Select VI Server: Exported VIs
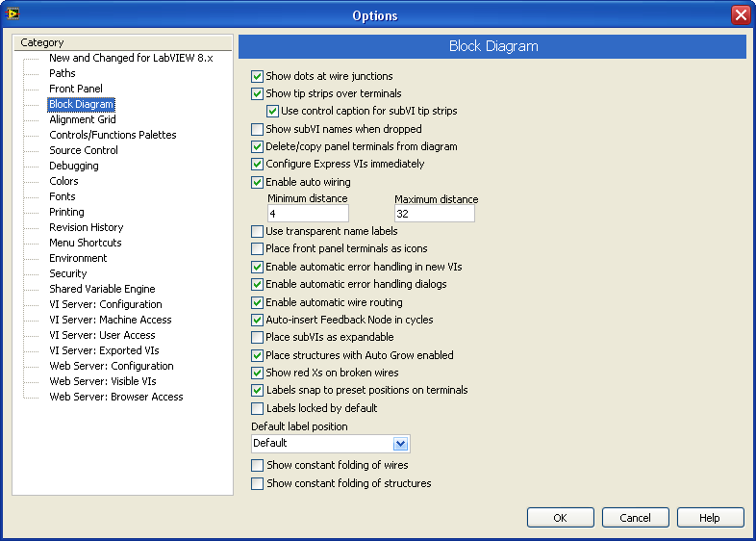756x541 pixels. coord(104,350)
